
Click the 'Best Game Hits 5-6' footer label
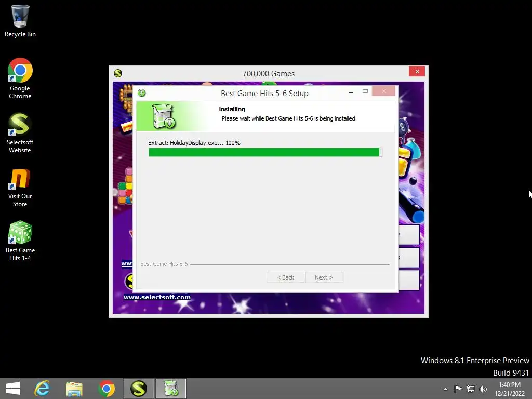click(x=164, y=264)
